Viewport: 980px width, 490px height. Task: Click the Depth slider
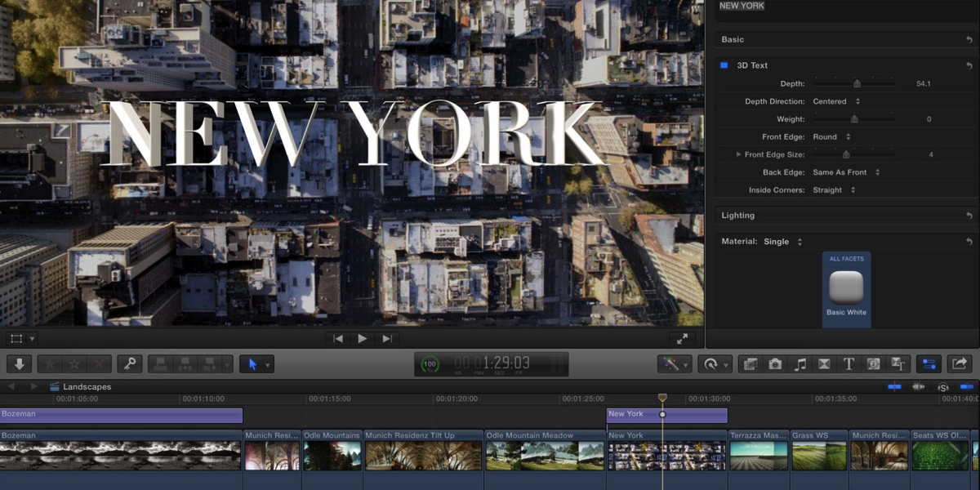tap(857, 83)
